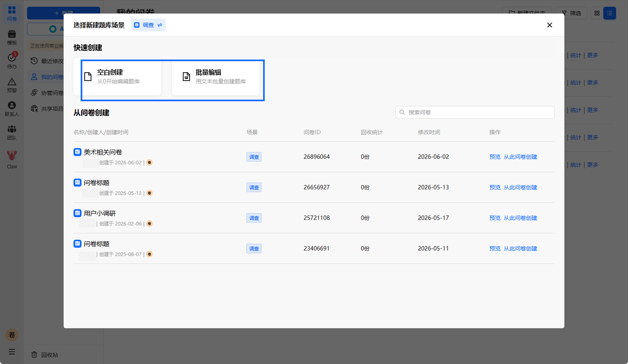The height and width of the screenshot is (364, 628).
Task: Switch scene using the 调查 selector
Action: click(x=148, y=25)
